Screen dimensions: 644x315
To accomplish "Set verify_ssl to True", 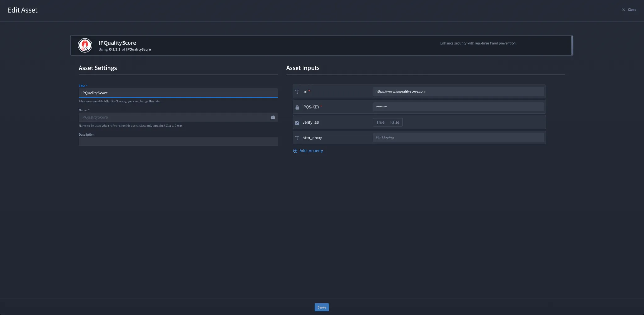I will tap(380, 122).
